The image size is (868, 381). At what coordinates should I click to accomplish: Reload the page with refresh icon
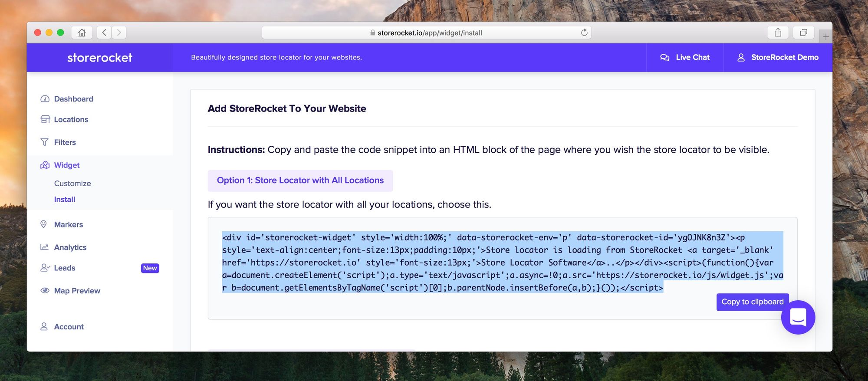pos(584,33)
